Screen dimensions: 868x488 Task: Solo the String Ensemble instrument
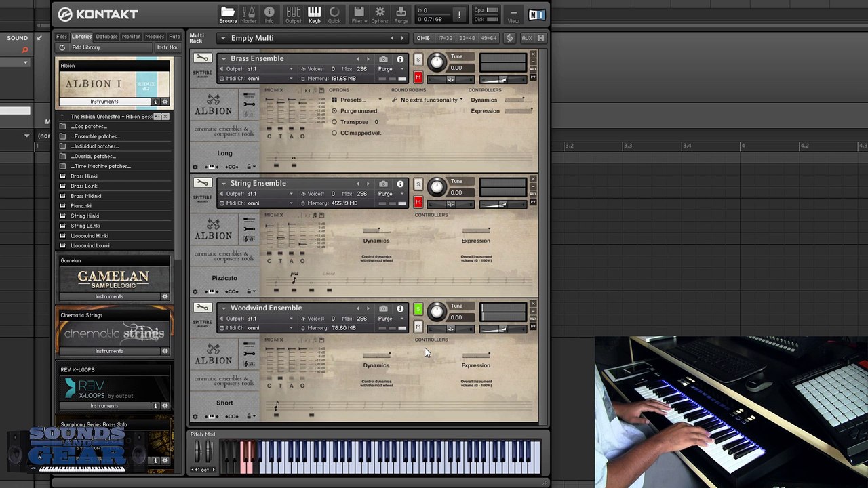coord(418,185)
